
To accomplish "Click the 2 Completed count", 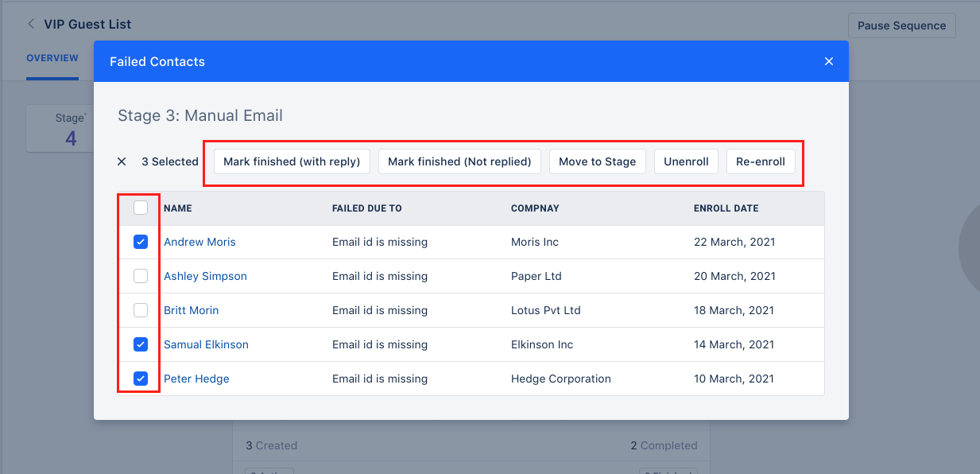I will coord(664,445).
